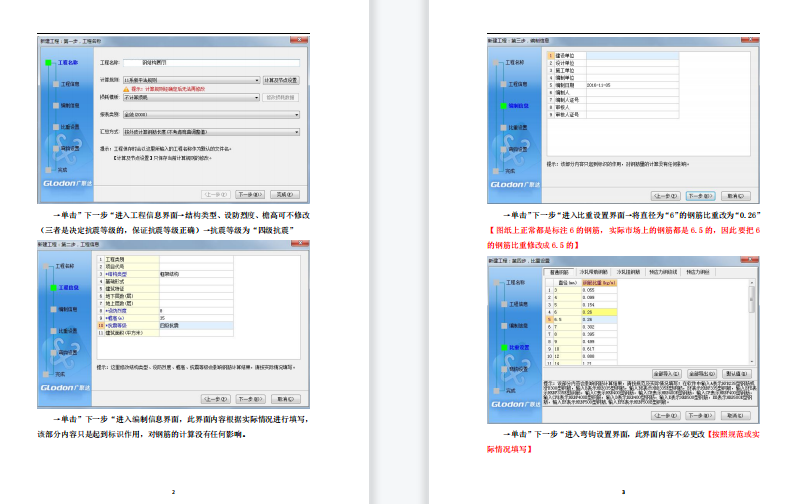This screenshot has width=810, height=504.
Task: Click scrollbar up arrow in step-four table
Action: (x=752, y=282)
